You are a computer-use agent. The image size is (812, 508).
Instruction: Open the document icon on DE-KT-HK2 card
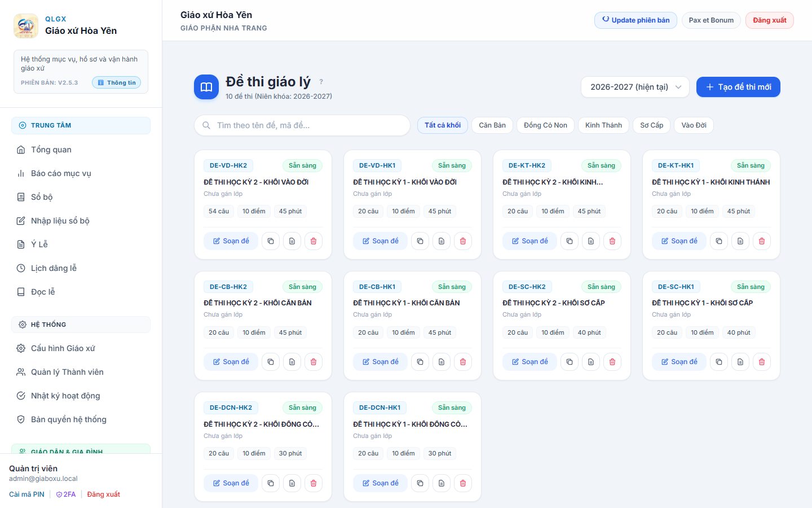[x=591, y=241]
